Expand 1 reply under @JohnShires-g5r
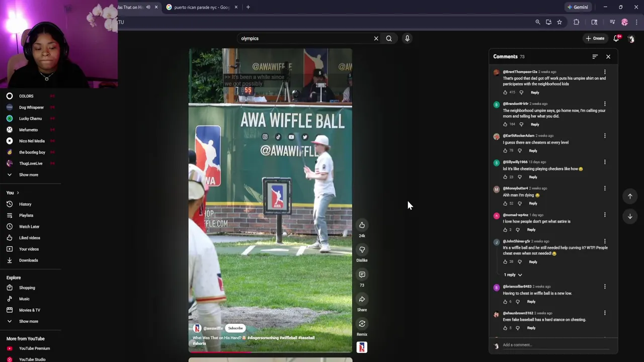The width and height of the screenshot is (644, 362). click(x=513, y=275)
